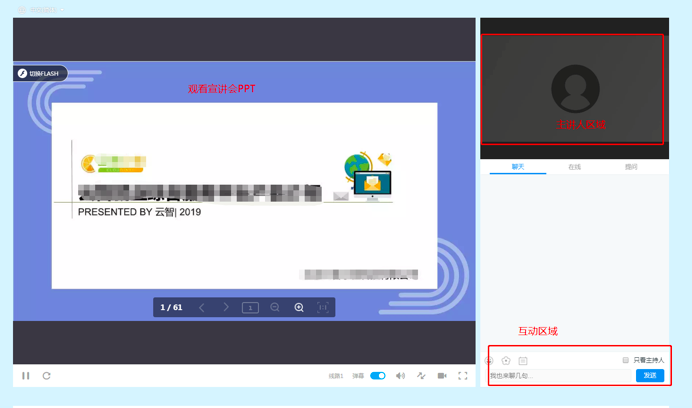Open the 线路1 line selector
The image size is (692, 408).
pos(336,376)
